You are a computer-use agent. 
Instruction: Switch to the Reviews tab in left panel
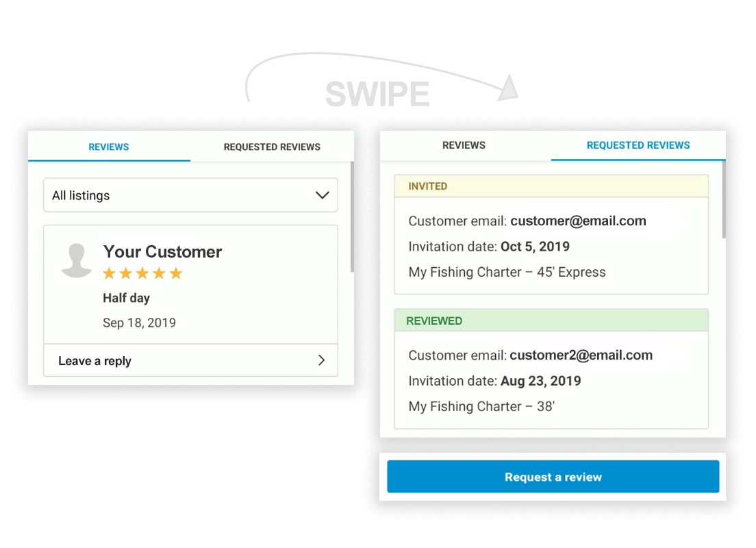[x=109, y=147]
